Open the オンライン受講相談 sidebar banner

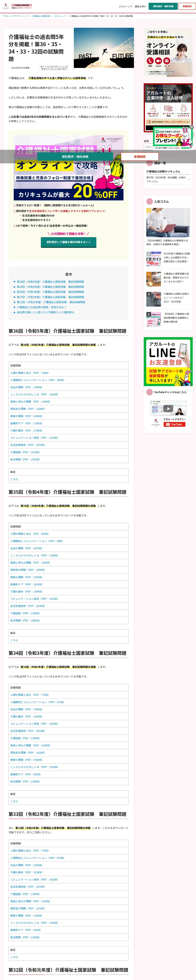[168, 52]
